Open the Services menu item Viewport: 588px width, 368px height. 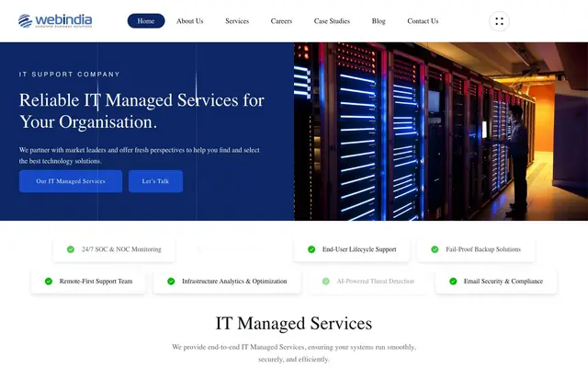click(x=237, y=21)
